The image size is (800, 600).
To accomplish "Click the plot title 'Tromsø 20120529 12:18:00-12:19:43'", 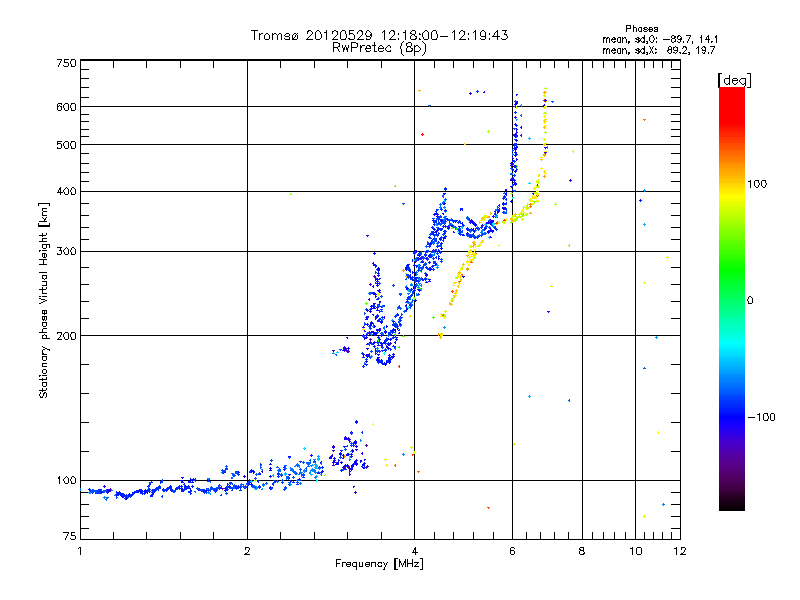I will (379, 35).
